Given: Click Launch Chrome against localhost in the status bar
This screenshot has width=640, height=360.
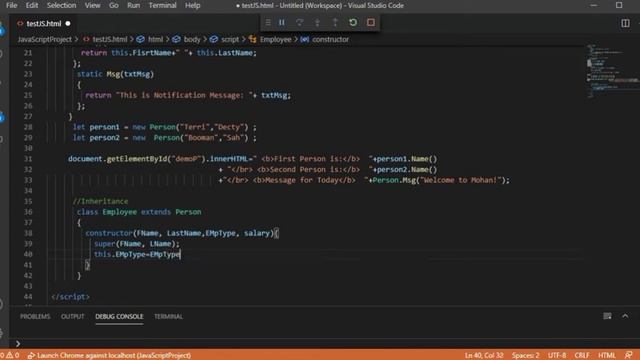Looking at the screenshot, I should [x=109, y=356].
